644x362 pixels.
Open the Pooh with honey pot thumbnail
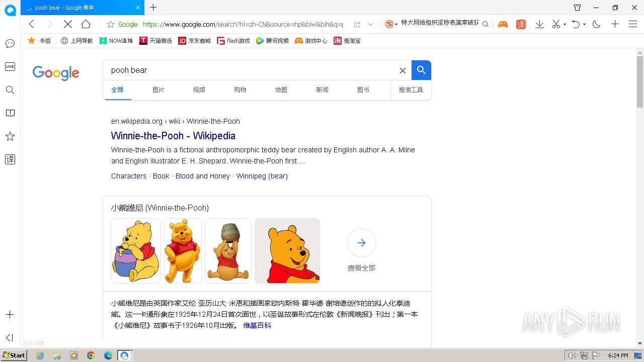[136, 251]
